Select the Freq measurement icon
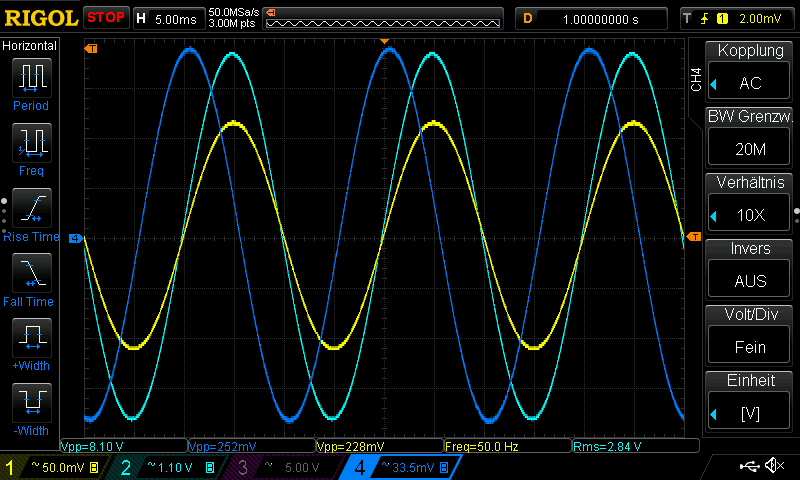 (x=32, y=142)
